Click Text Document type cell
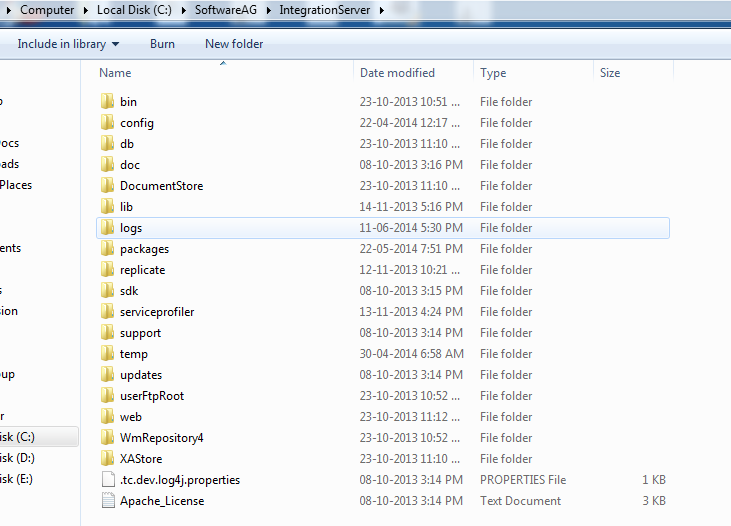 (520, 500)
